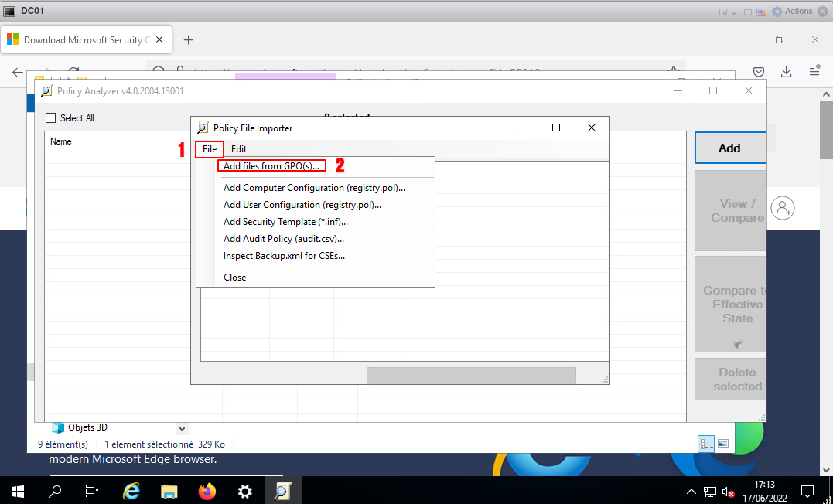This screenshot has width=833, height=504.
Task: Choose Add files from GPO(s)... menu item
Action: click(271, 166)
